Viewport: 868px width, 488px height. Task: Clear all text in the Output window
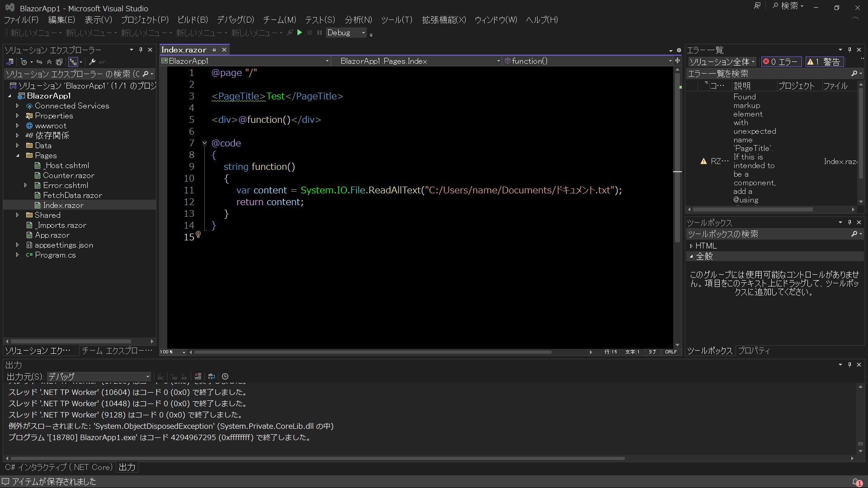coord(198,376)
